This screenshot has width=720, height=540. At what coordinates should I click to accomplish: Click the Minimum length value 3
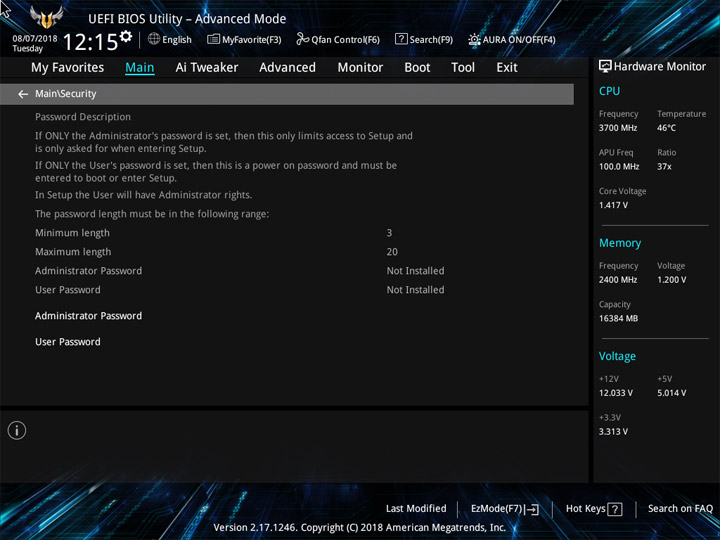coord(389,233)
